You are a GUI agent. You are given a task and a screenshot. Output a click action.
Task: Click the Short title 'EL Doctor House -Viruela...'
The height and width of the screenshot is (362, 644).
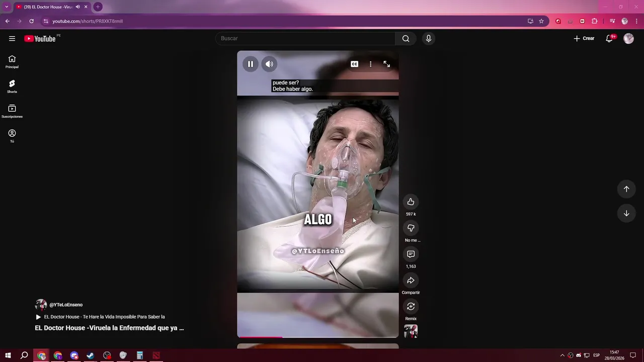point(109,328)
